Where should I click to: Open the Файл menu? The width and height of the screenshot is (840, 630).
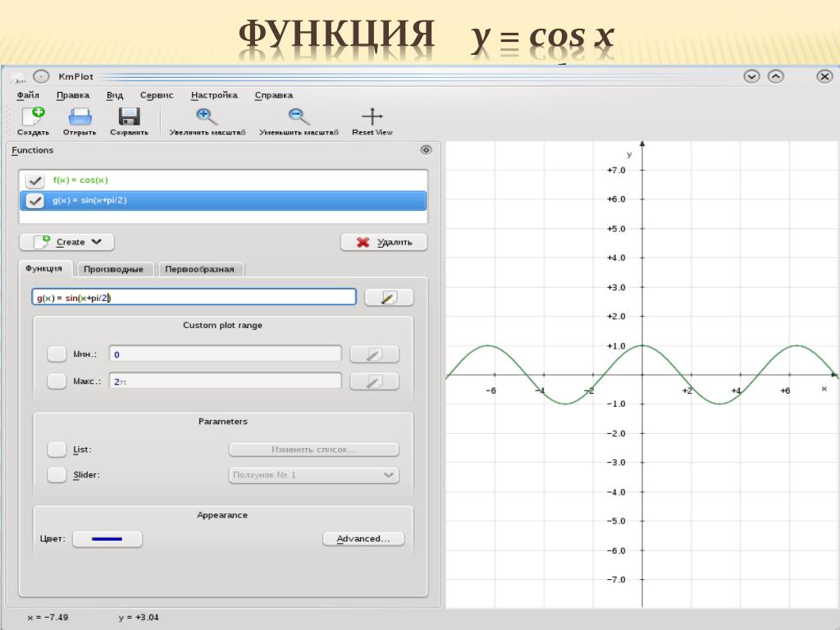coord(28,95)
